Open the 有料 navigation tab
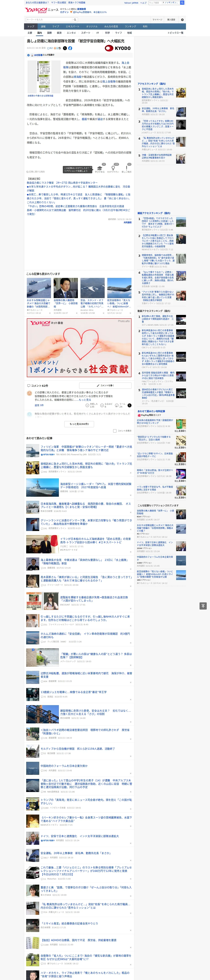Image resolution: width=210 pixels, height=980 pixels. point(145,27)
